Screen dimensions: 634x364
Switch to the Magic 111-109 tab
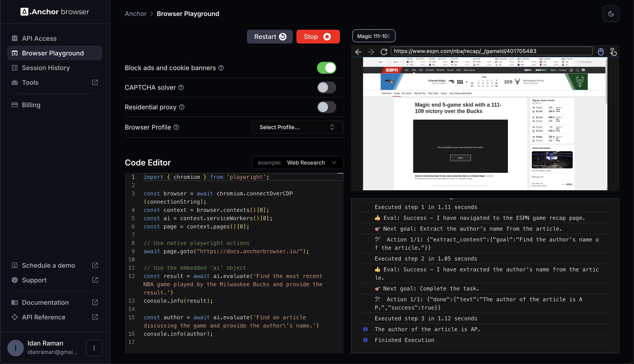[x=373, y=36]
